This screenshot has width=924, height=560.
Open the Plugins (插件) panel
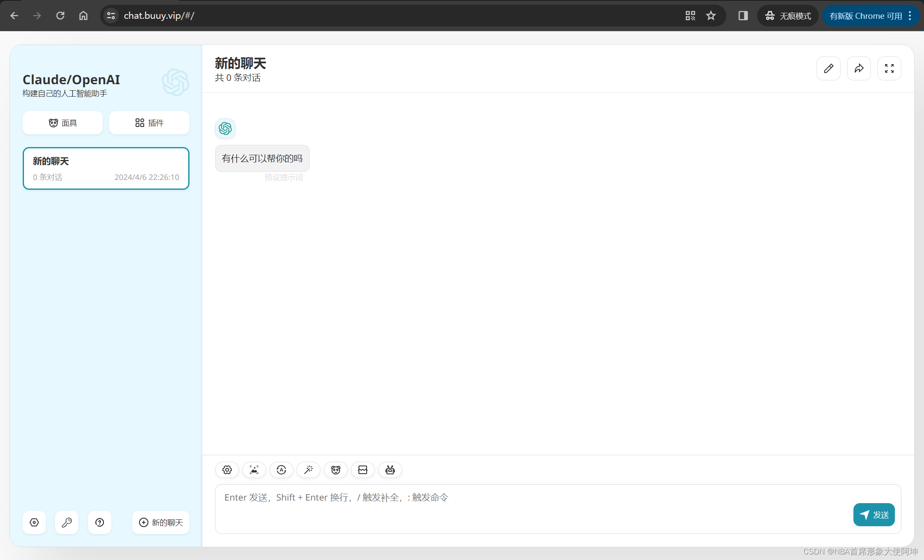pos(149,123)
